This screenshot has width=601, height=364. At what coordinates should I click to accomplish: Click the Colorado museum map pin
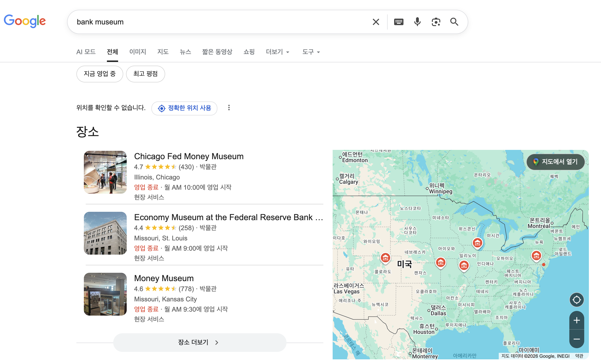[385, 258]
